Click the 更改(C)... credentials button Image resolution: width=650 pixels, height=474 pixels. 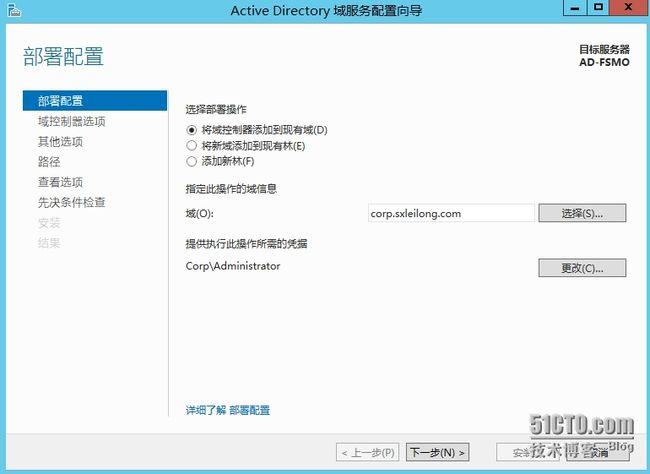click(582, 268)
